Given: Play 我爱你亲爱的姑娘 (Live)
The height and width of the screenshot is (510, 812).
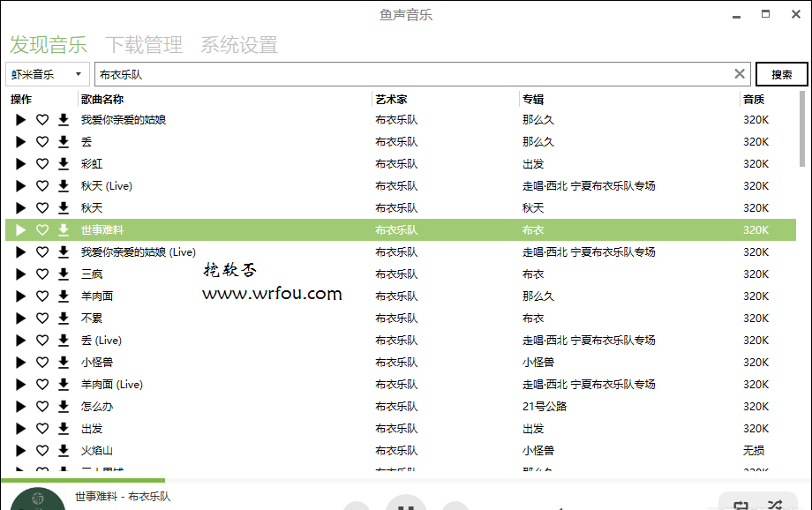Looking at the screenshot, I should coord(20,252).
